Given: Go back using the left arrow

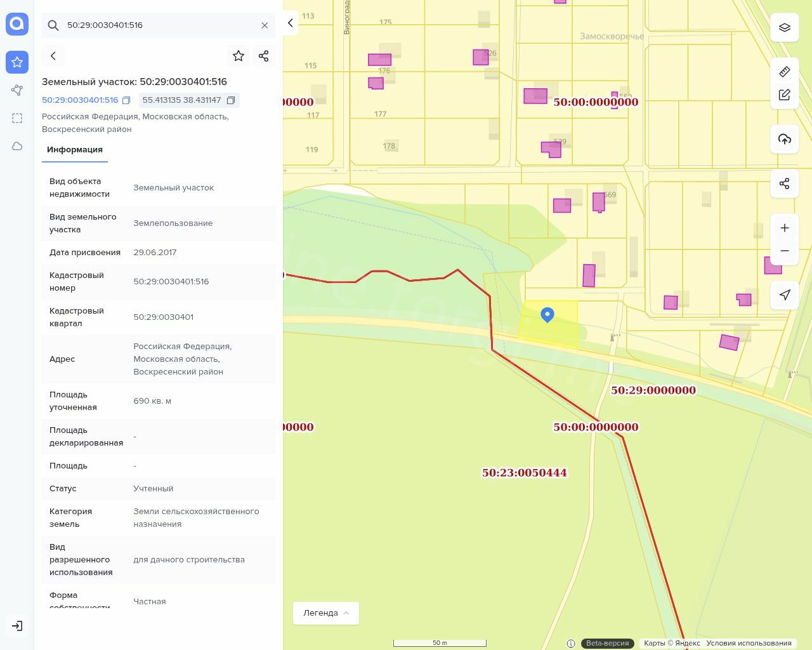Looking at the screenshot, I should tap(53, 56).
